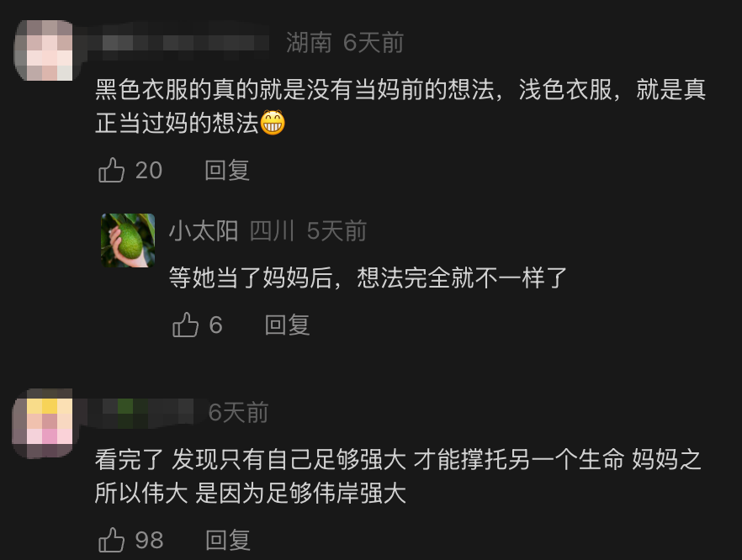This screenshot has height=560, width=742.
Task: Select the comment text starting 看完了 发现只有
Action: coord(398,476)
